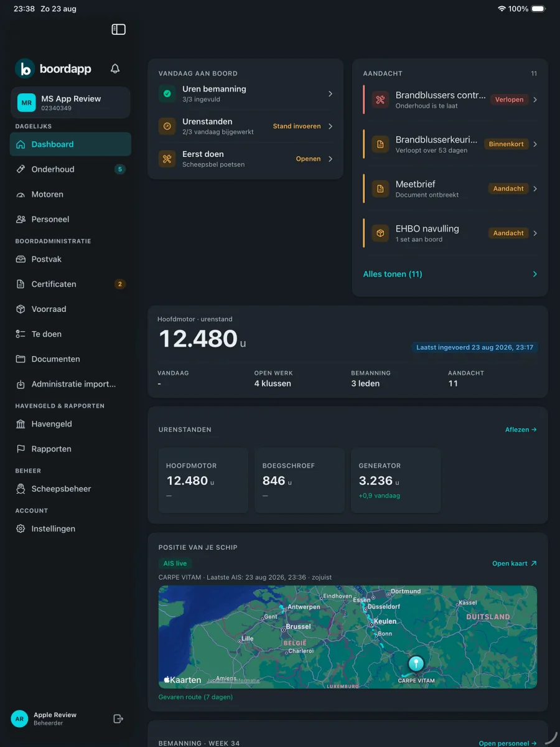Open the boordapp logo home
560x747 pixels.
54,68
